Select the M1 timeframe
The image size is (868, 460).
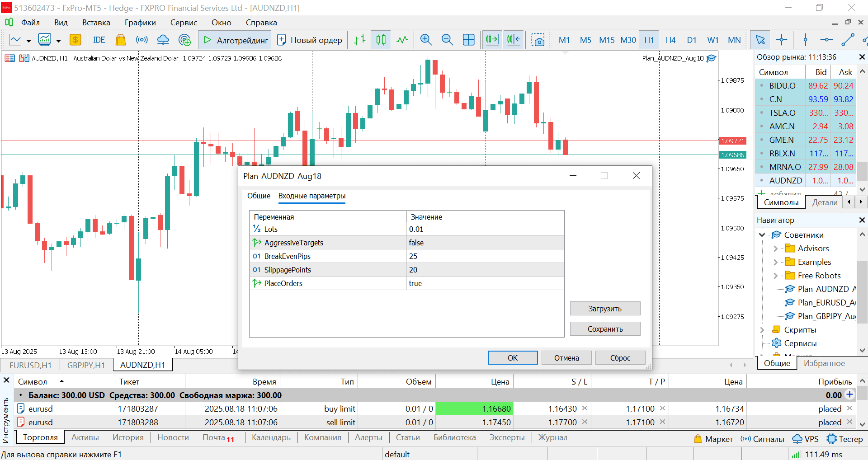(564, 40)
